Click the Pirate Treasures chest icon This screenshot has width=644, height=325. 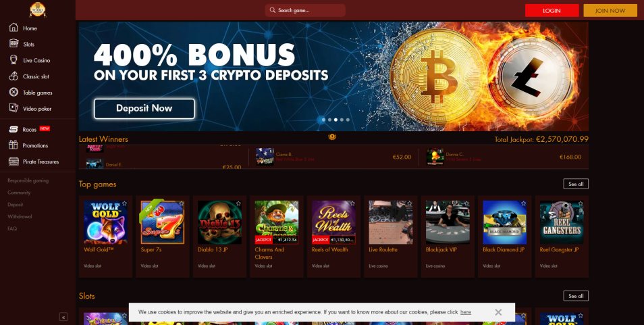(x=14, y=161)
